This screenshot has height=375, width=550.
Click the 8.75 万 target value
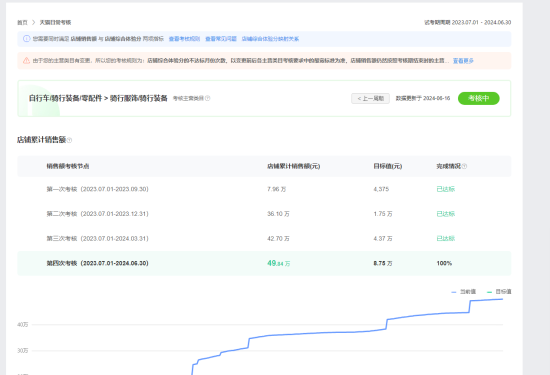click(x=383, y=263)
